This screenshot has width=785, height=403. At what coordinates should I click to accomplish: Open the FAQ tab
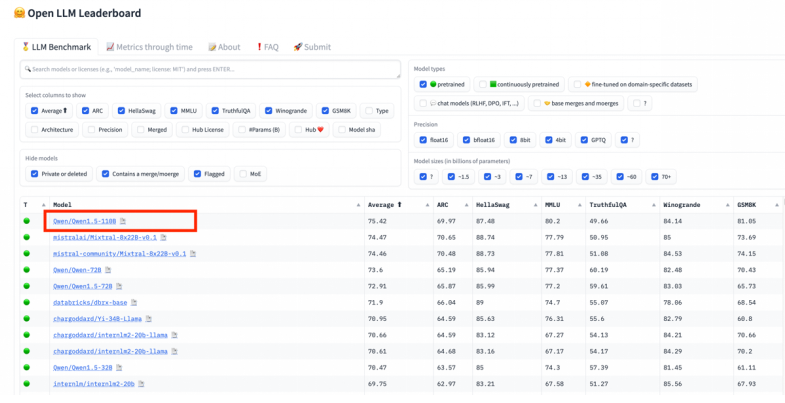click(267, 47)
